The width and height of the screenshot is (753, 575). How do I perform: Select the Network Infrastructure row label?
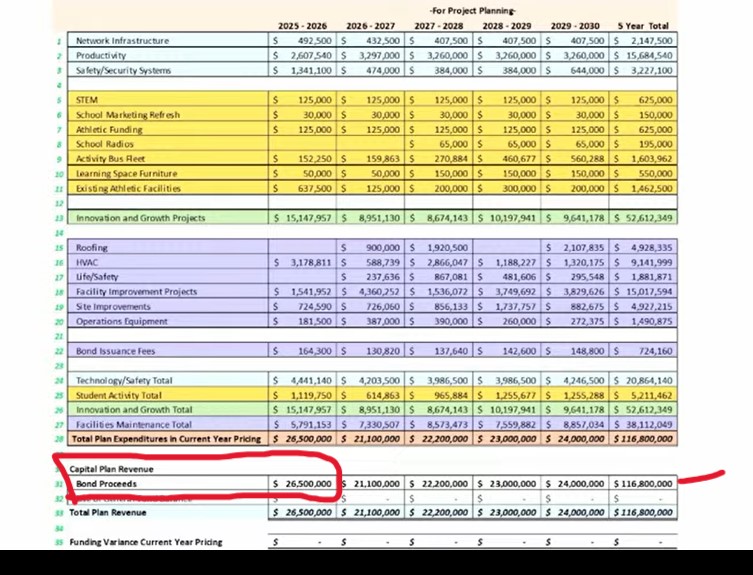click(x=122, y=41)
